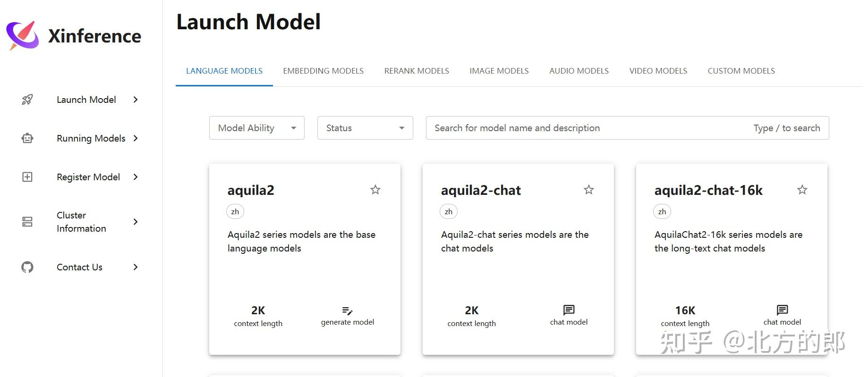
Task: Open the Contact Us sidebar link
Action: pyautogui.click(x=79, y=267)
